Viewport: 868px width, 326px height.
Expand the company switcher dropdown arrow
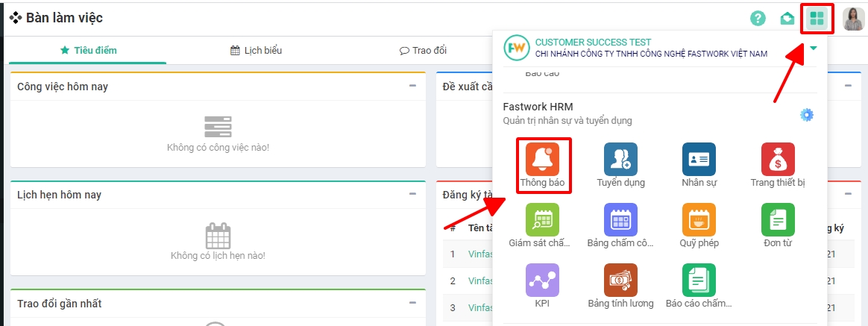coord(814,48)
